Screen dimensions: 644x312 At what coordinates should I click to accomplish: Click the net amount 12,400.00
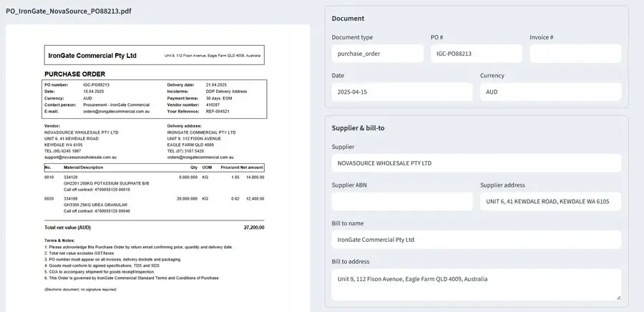click(255, 199)
